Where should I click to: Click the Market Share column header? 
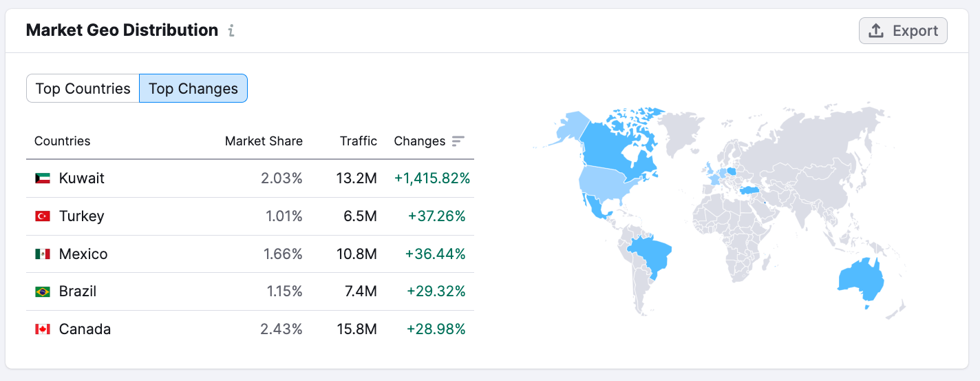[x=264, y=141]
